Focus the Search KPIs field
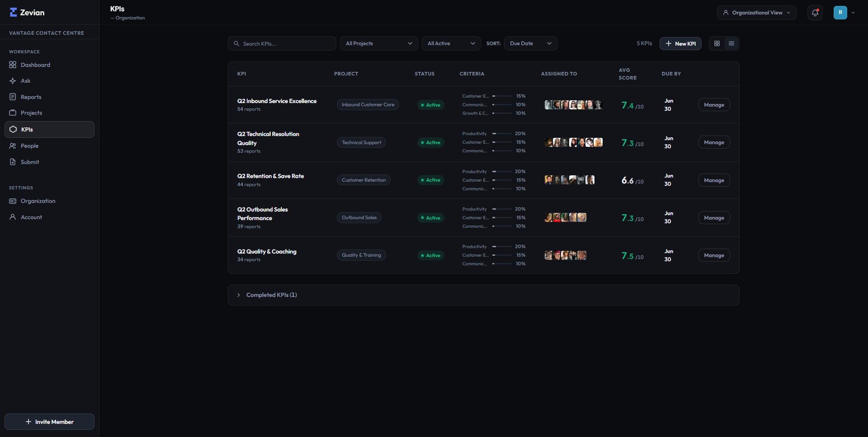 pyautogui.click(x=282, y=43)
